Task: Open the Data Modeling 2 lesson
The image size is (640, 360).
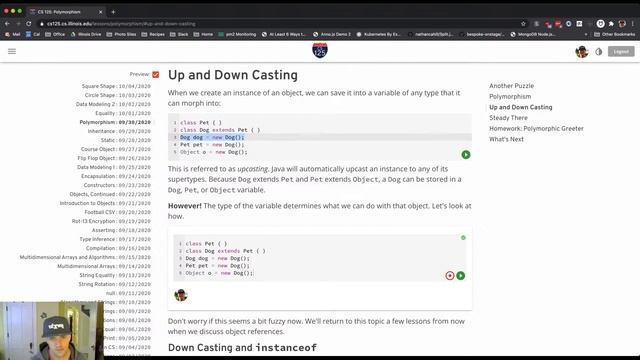Action: coord(113,104)
